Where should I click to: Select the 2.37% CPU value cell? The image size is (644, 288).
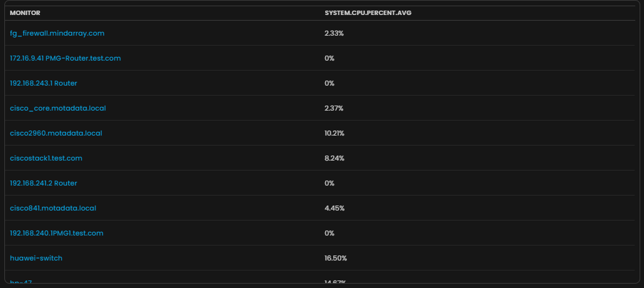(x=334, y=108)
